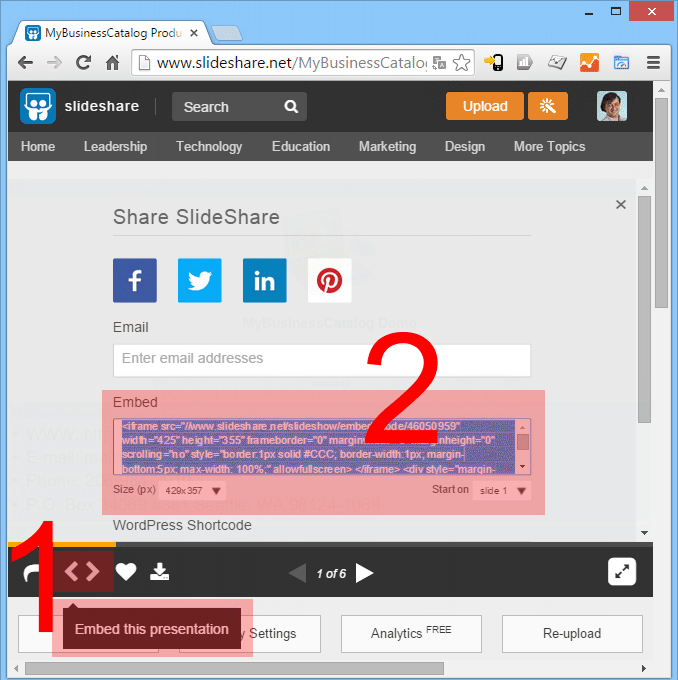The width and height of the screenshot is (678, 680).
Task: Advance to the next slide
Action: (x=364, y=573)
